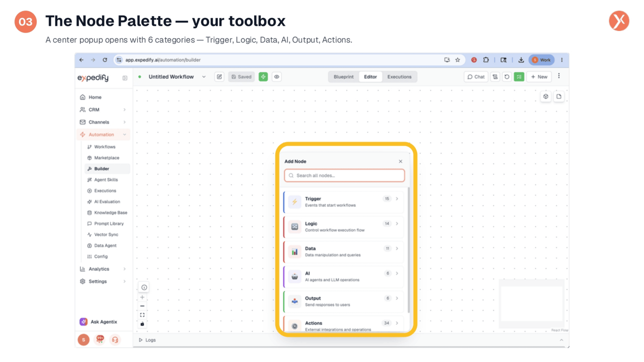Edit the workflow name pencil icon
644x362 pixels.
219,77
